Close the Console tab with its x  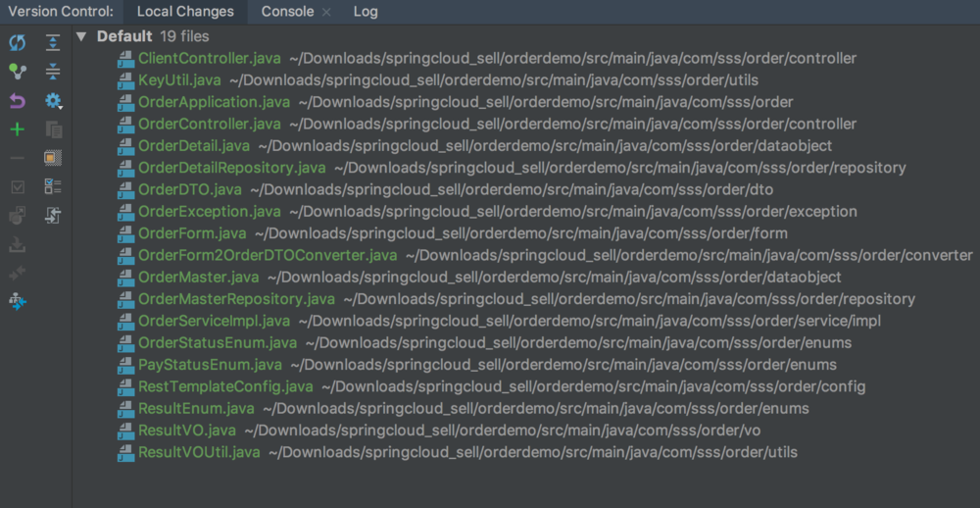pyautogui.click(x=325, y=12)
